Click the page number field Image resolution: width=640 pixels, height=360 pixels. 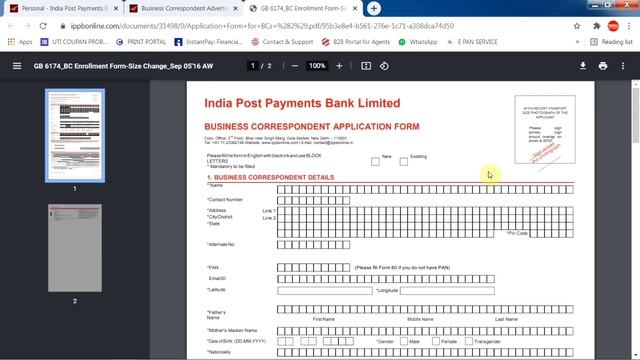click(253, 66)
